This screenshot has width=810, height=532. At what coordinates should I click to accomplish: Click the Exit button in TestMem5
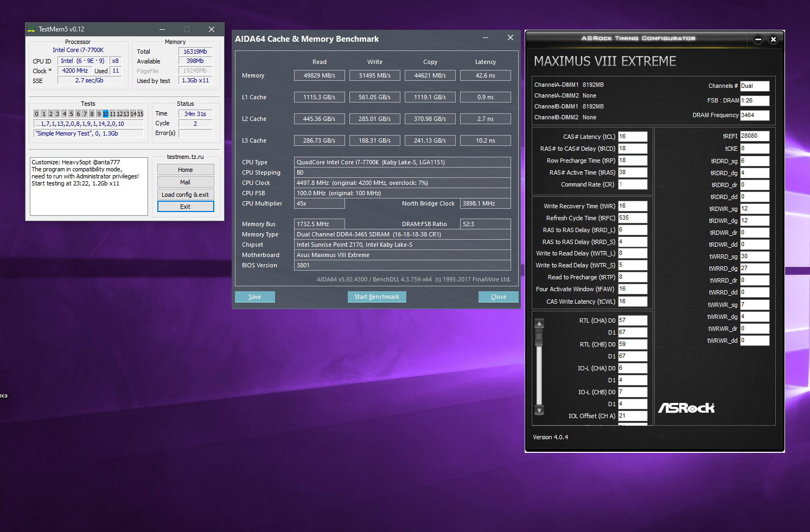point(186,207)
